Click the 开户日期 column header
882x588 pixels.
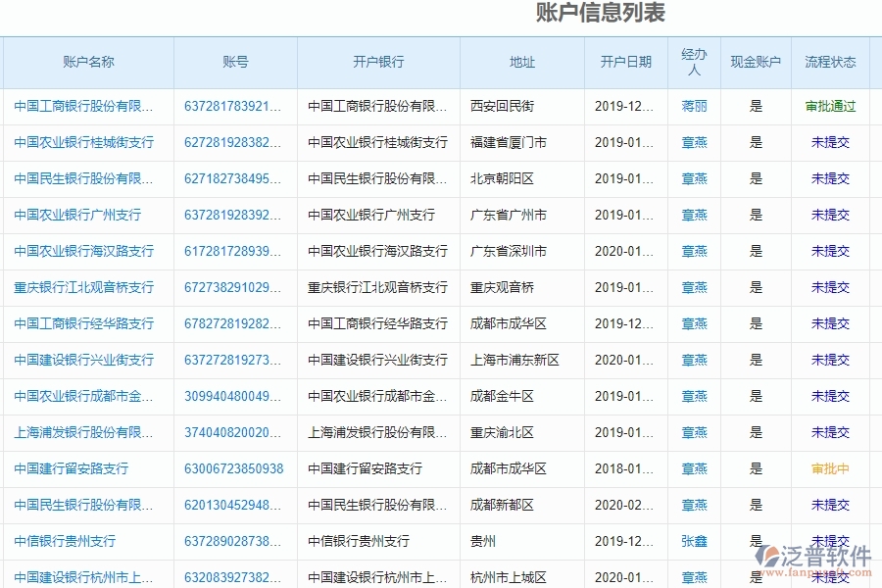[x=625, y=62]
